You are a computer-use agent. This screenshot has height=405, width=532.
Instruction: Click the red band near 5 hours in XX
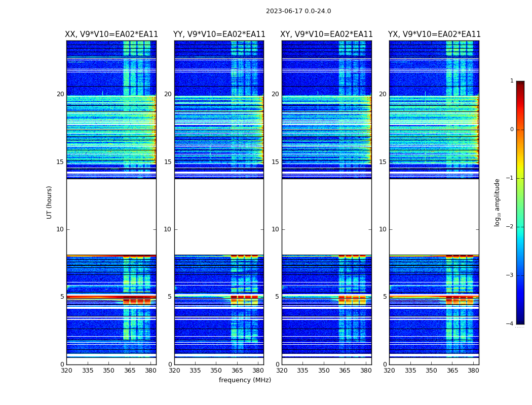click(111, 298)
